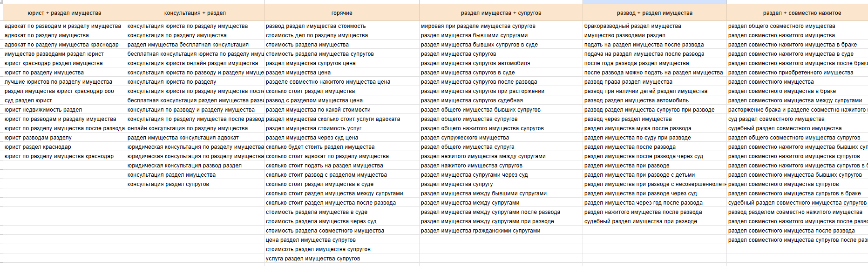Image resolution: width=868 pixels, height=266 pixels.
Task: Click cell "раздел имущества супругов судебная"
Action: pos(501,100)
